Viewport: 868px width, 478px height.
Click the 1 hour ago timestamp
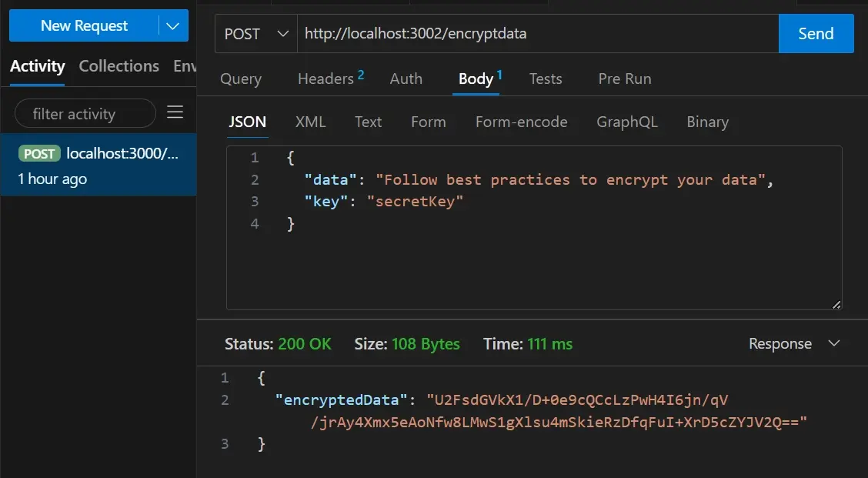point(52,179)
